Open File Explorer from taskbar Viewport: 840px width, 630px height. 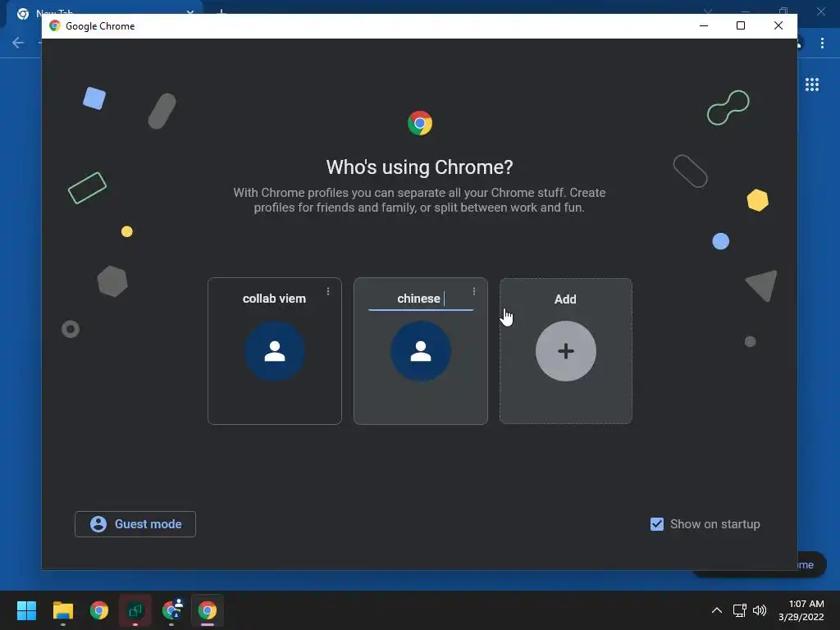(x=62, y=610)
